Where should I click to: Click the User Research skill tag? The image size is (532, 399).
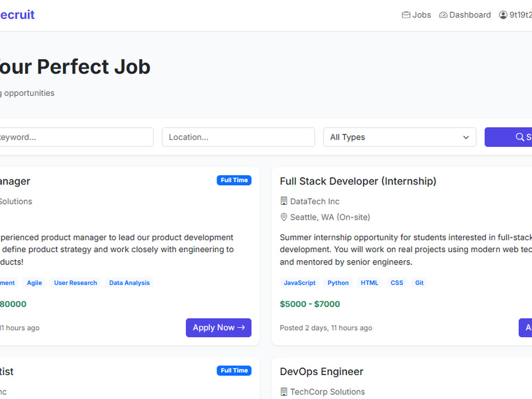pyautogui.click(x=76, y=282)
